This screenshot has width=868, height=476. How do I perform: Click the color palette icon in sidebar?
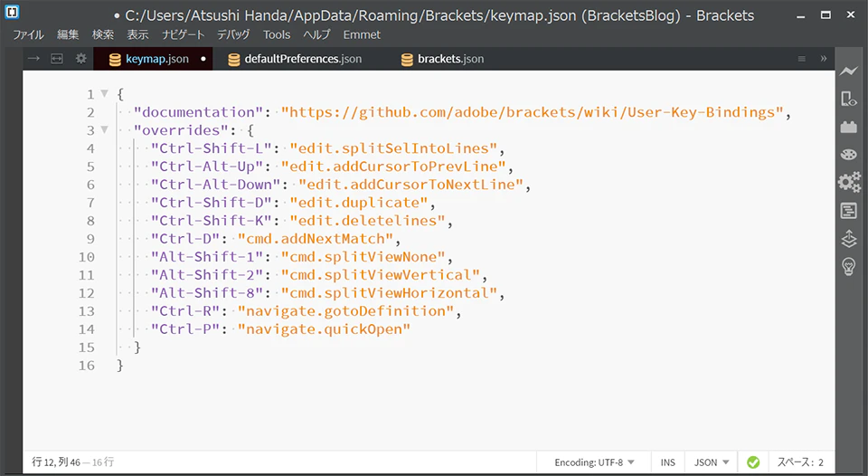pyautogui.click(x=848, y=154)
